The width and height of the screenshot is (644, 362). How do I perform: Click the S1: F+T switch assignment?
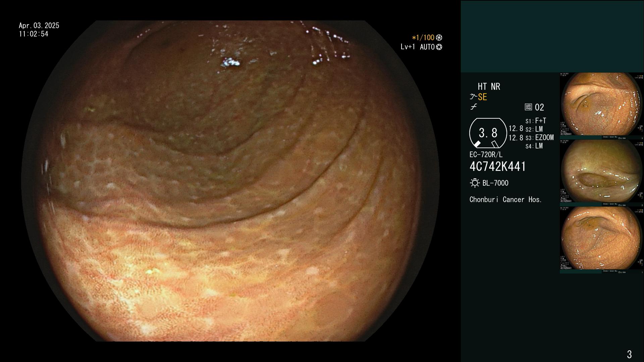point(536,121)
